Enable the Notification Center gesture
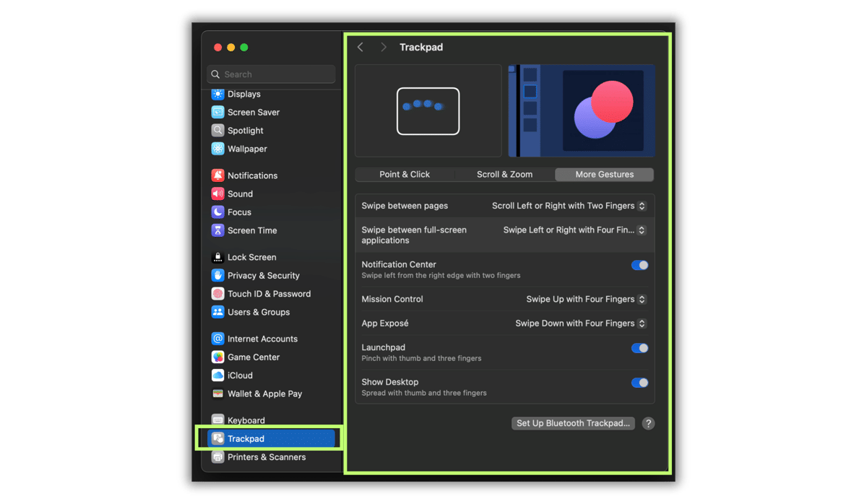Image resolution: width=867 pixels, height=504 pixels. point(639,265)
